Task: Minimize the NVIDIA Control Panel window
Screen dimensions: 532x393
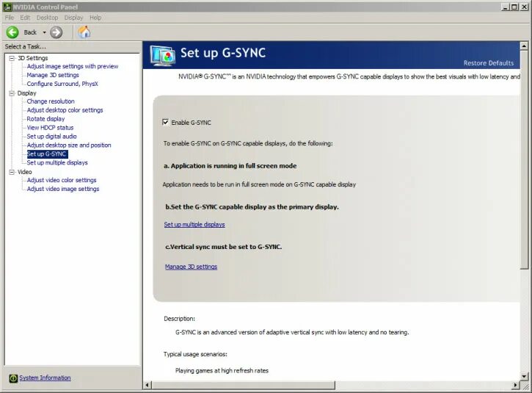Action: tap(506, 7)
